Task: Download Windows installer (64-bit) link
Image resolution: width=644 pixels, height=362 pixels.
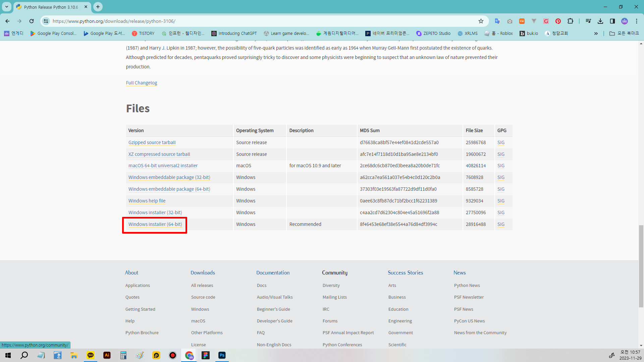Action: [x=155, y=224]
